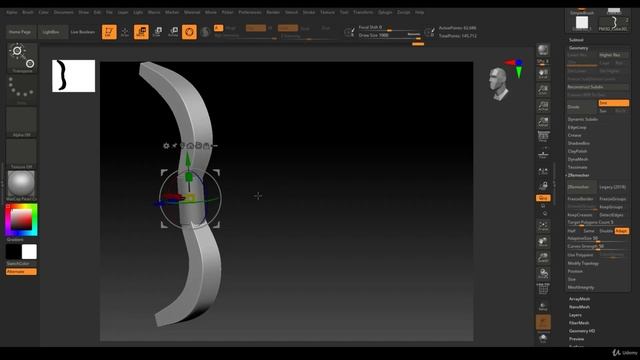The height and width of the screenshot is (360, 640).
Task: Toggle FreezeBorder in ZRemesher
Action: [581, 199]
